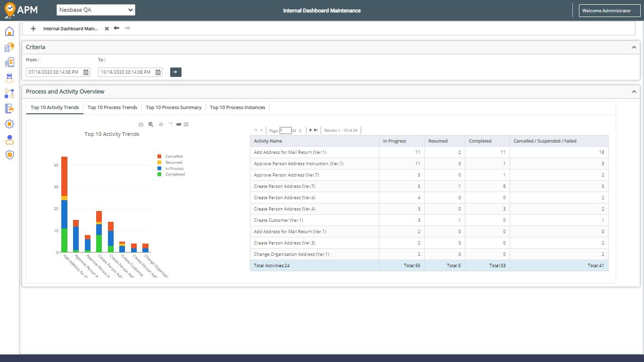Select the user profile sidebar icon
The height and width of the screenshot is (362, 644).
click(9, 140)
